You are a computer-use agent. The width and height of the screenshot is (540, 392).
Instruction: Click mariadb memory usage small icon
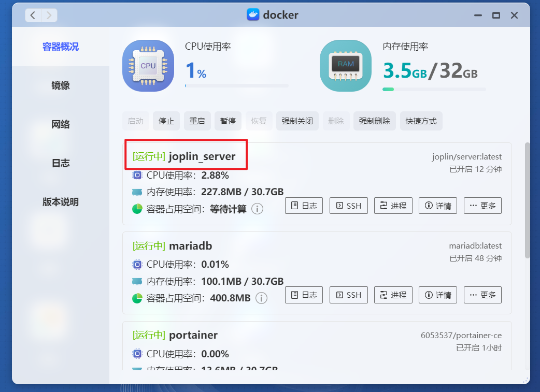(137, 281)
